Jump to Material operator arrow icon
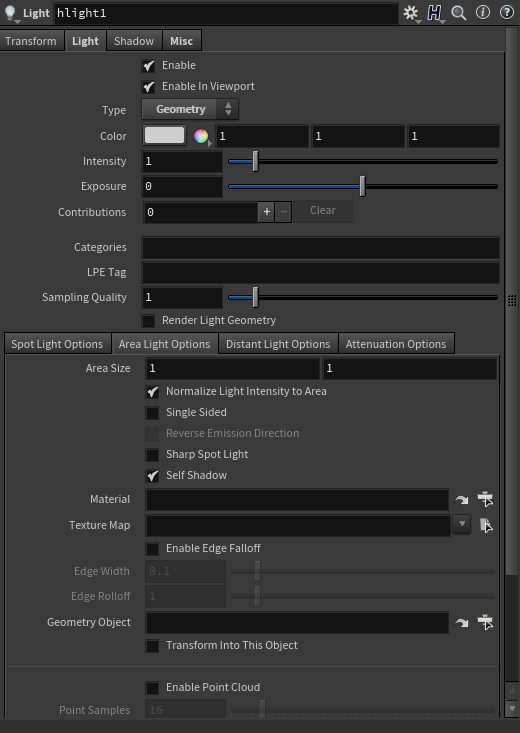520x733 pixels. [462, 500]
